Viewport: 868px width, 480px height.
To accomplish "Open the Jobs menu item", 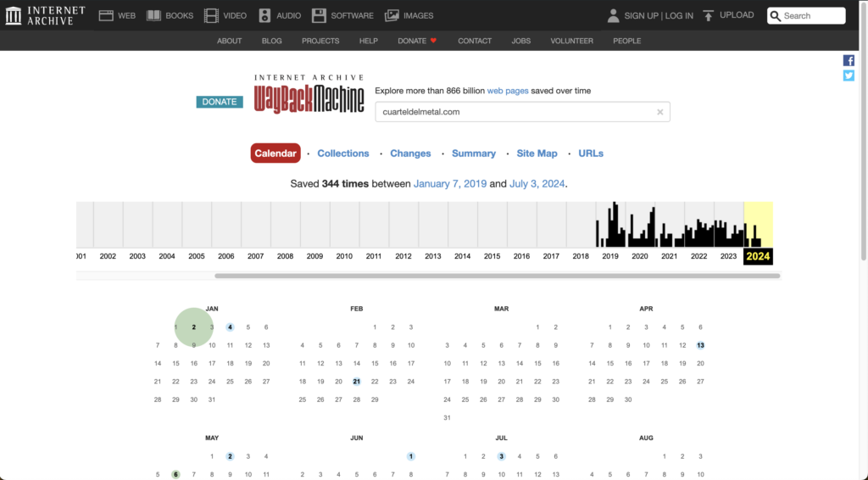I will [521, 41].
